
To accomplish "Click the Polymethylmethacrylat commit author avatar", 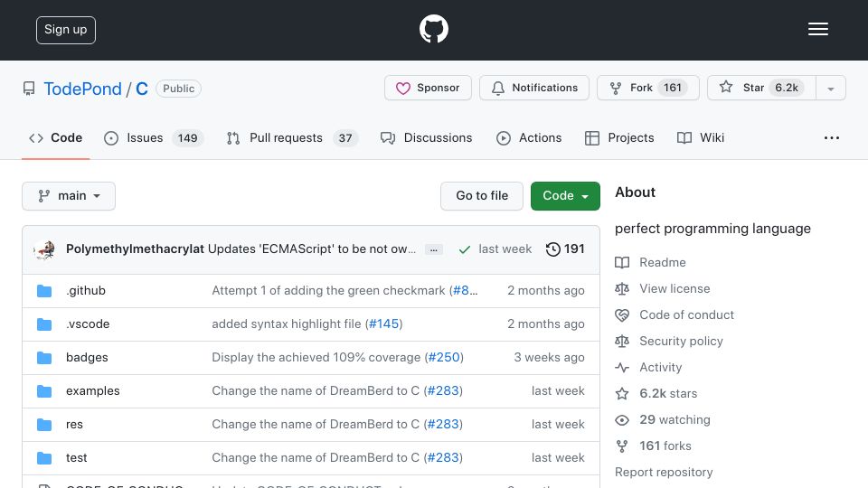I will click(44, 249).
